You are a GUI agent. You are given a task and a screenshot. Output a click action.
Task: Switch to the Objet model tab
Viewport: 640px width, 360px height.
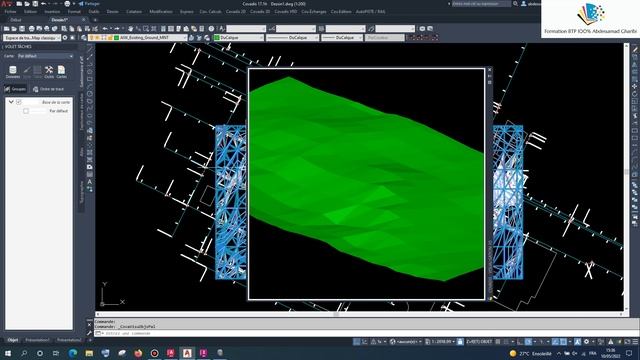tap(13, 340)
